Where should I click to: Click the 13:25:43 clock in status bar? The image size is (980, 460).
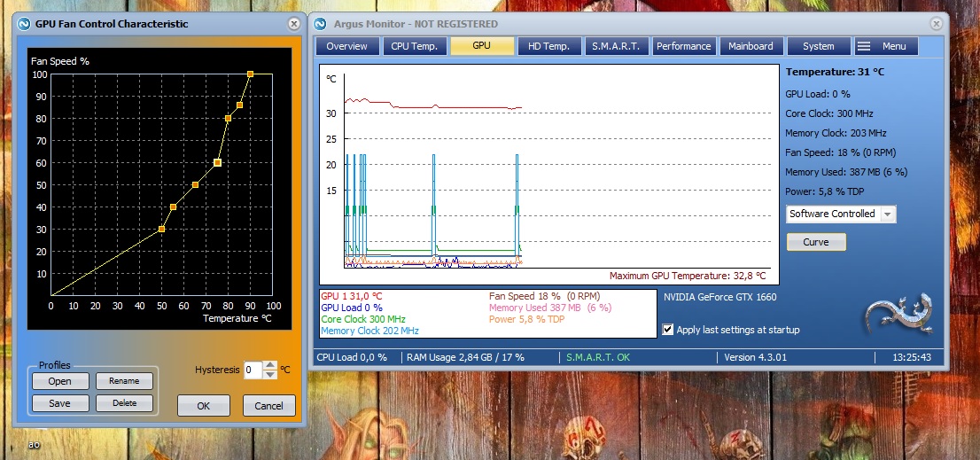click(912, 357)
